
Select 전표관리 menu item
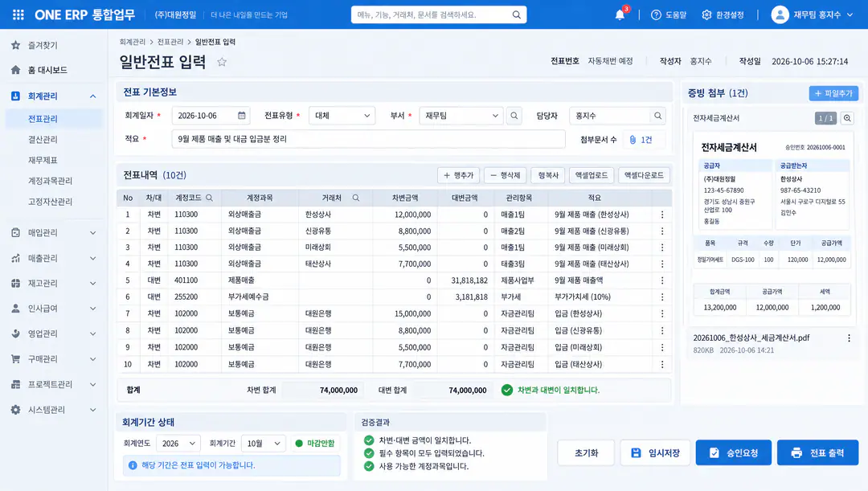coord(54,119)
